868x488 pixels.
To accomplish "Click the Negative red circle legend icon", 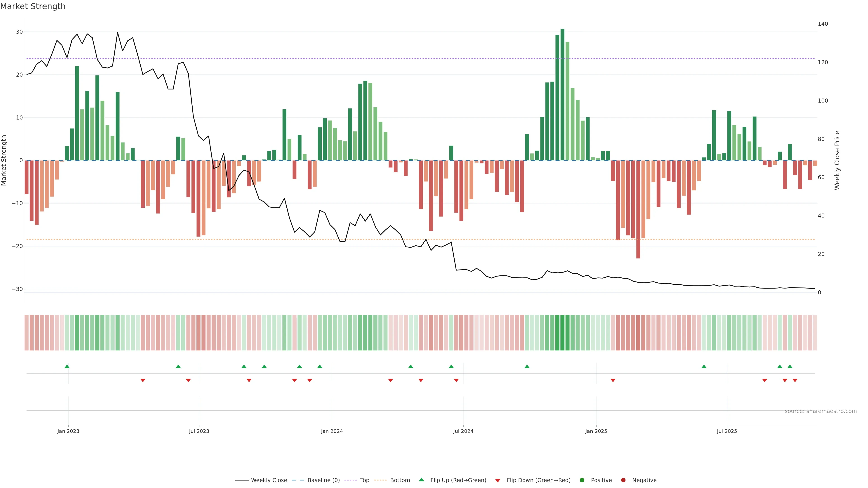I will pos(623,480).
